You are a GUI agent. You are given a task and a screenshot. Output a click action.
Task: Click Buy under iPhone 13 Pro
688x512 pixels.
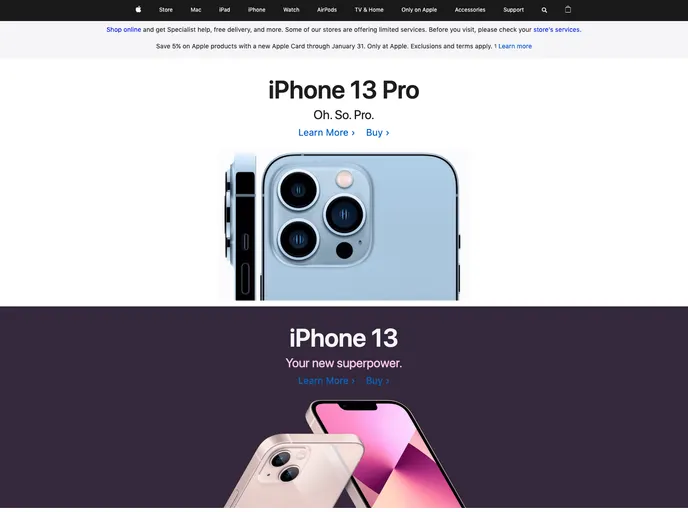click(378, 132)
